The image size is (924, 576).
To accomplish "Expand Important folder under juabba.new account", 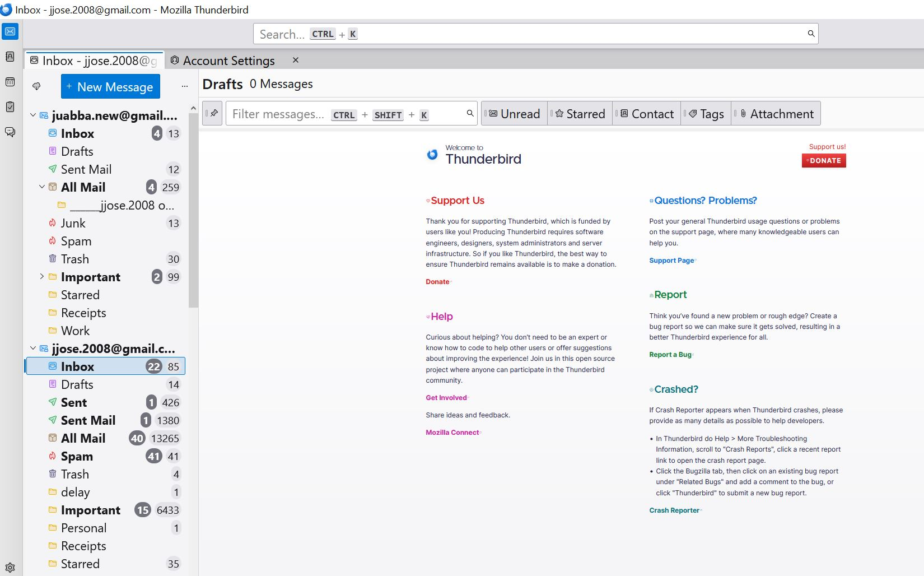I will coord(41,277).
